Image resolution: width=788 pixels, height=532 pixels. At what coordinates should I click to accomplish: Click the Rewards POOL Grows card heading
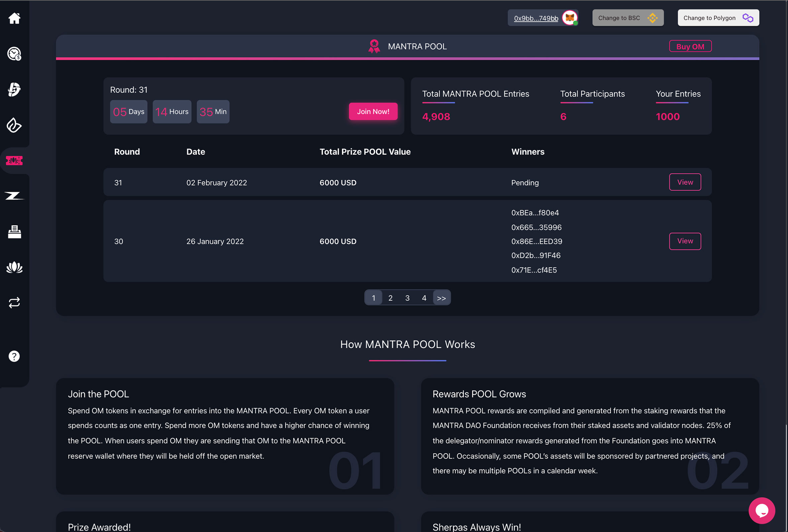[479, 394]
